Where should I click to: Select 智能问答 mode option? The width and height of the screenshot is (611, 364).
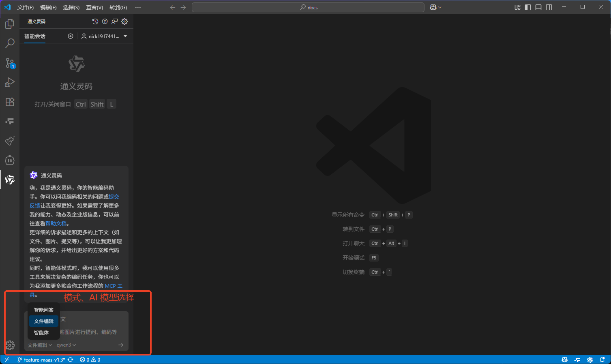pyautogui.click(x=44, y=310)
